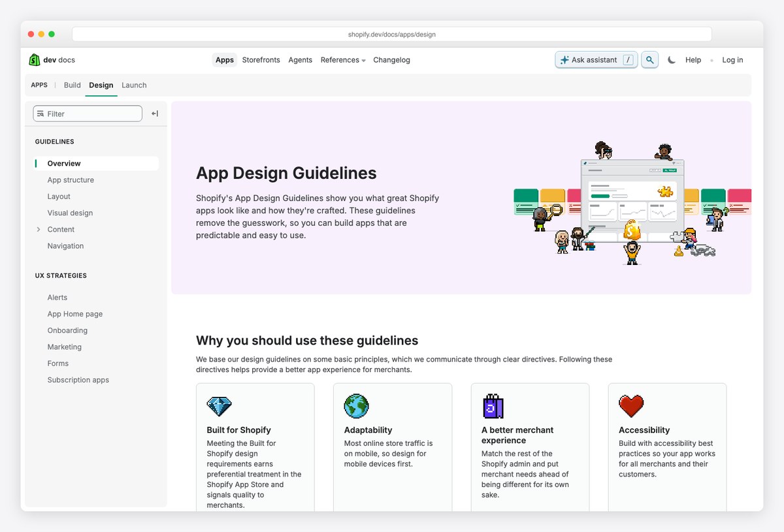Open Navigation in the sidebar

pyautogui.click(x=65, y=246)
